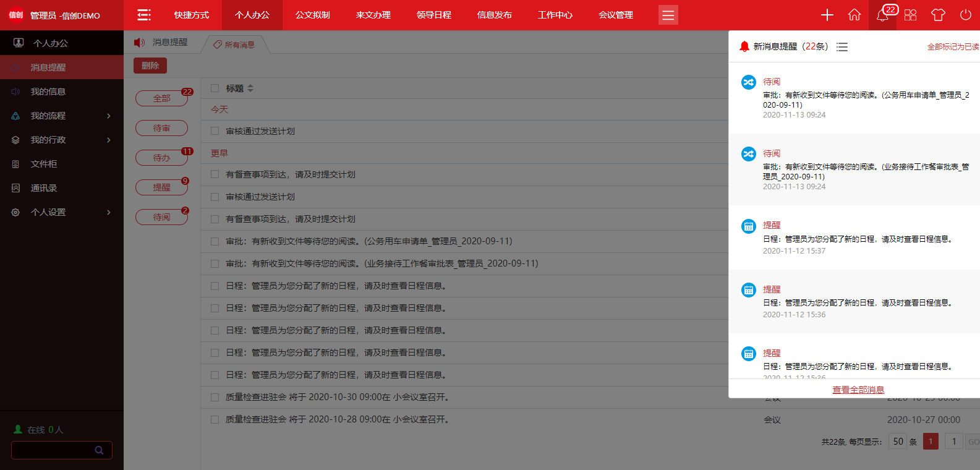
Task: Open the more menus hamburger in top nav
Action: tap(668, 15)
